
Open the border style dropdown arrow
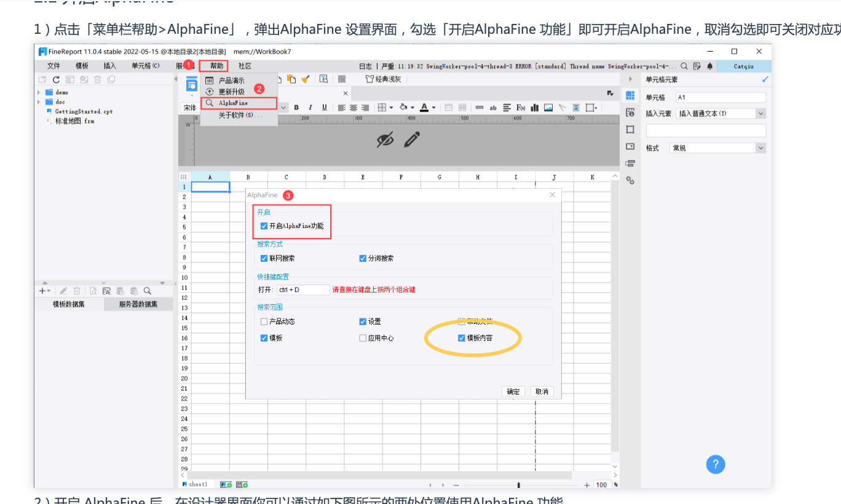tap(391, 108)
